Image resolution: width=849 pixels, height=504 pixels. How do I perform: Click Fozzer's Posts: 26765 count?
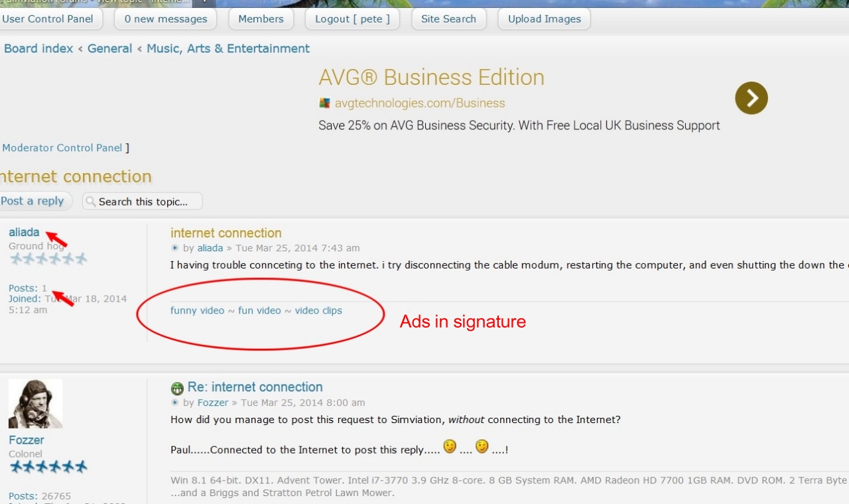click(x=40, y=496)
